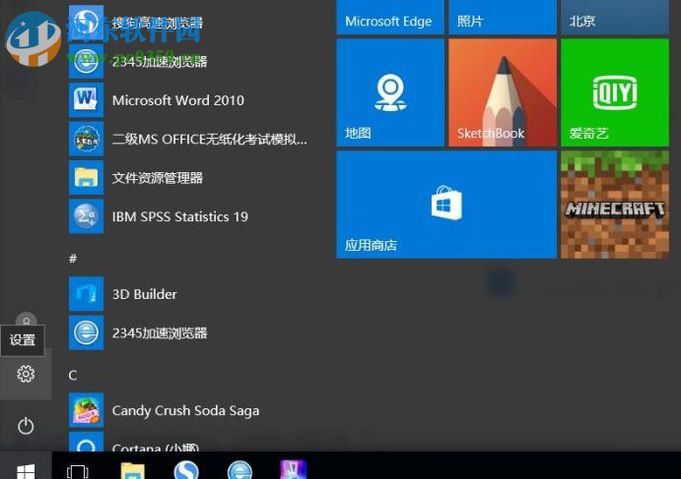This screenshot has height=479, width=681.
Task: Select the IBM SPSS Statistics 19 text
Action: pyautogui.click(x=180, y=216)
